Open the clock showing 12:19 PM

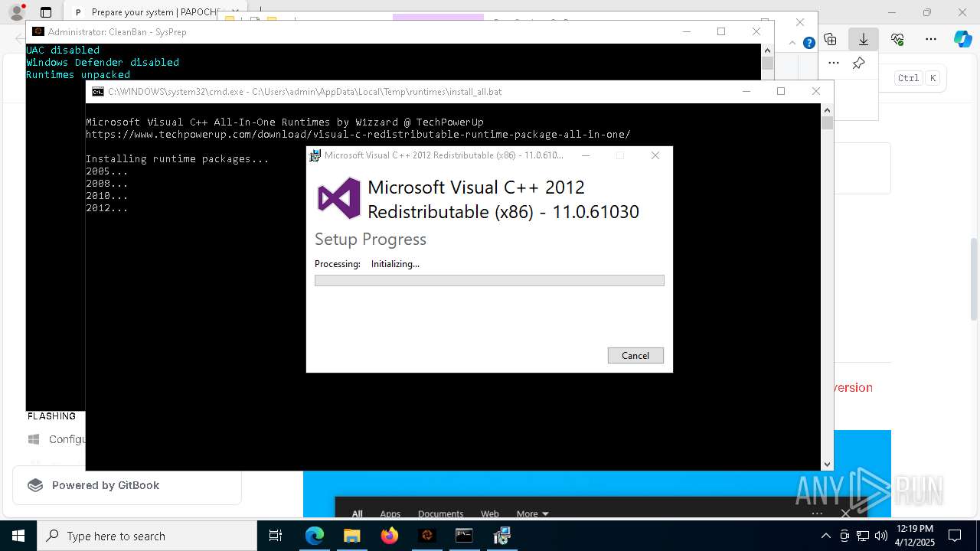pyautogui.click(x=914, y=536)
